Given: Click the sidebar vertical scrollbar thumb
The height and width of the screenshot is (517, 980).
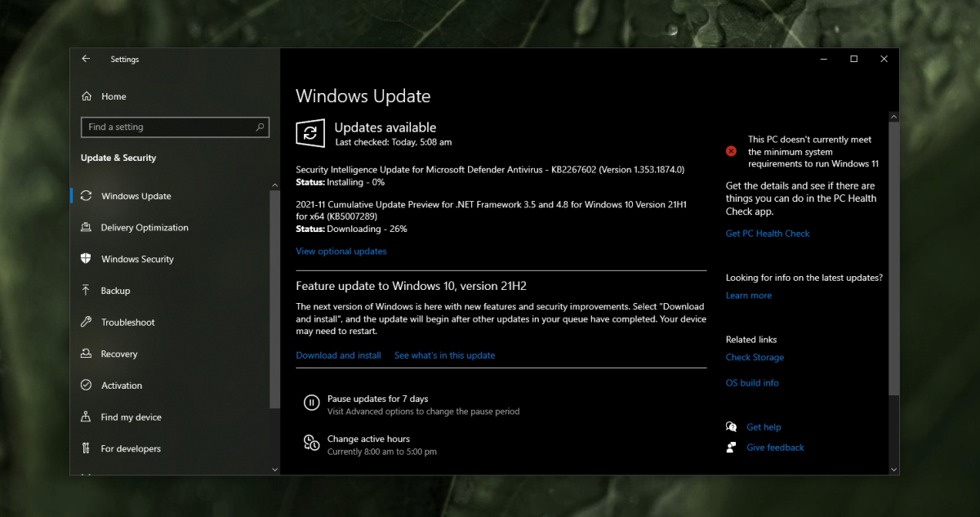Looking at the screenshot, I should pos(274,299).
